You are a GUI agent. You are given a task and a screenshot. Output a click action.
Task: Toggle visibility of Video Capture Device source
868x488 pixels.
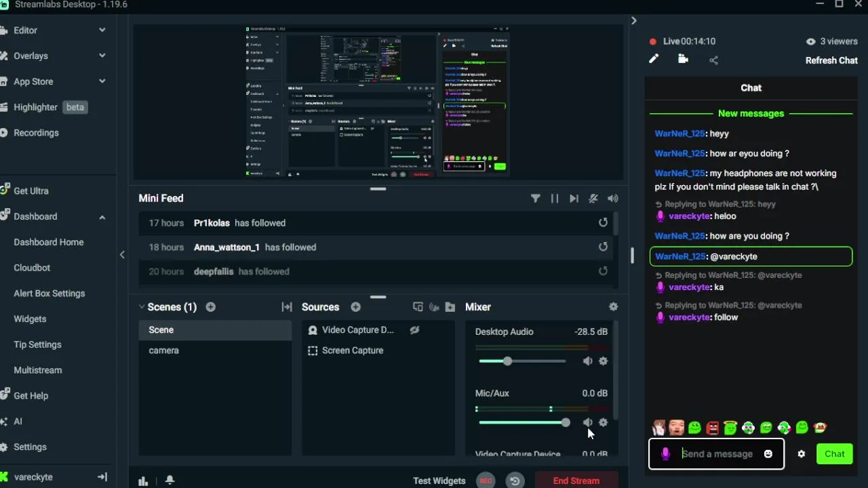[414, 330]
